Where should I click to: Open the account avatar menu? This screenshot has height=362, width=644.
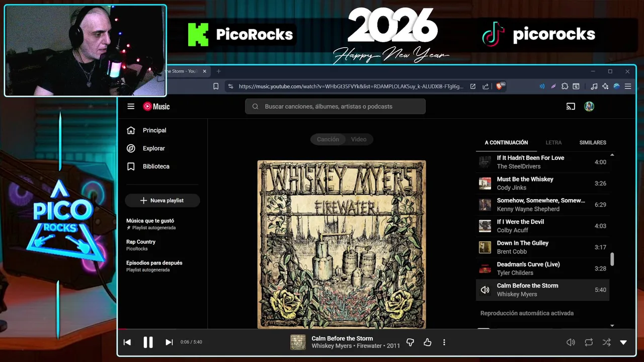[x=589, y=107]
